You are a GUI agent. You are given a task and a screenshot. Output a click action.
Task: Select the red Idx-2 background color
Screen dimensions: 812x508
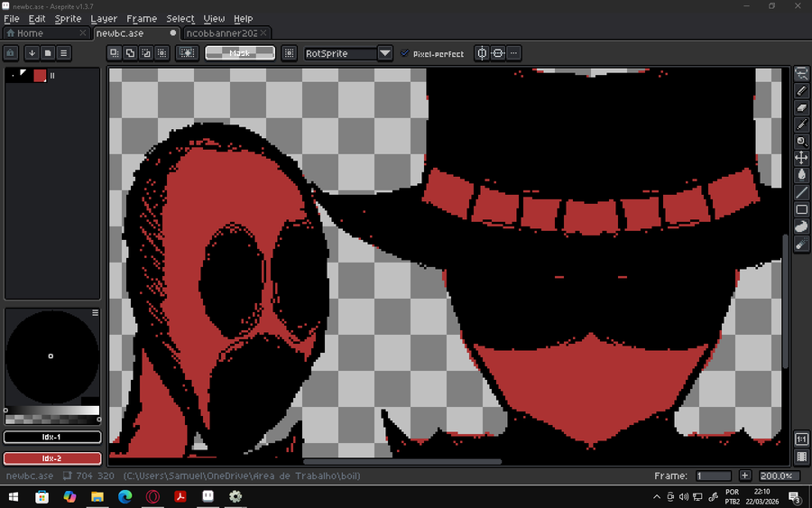[51, 458]
